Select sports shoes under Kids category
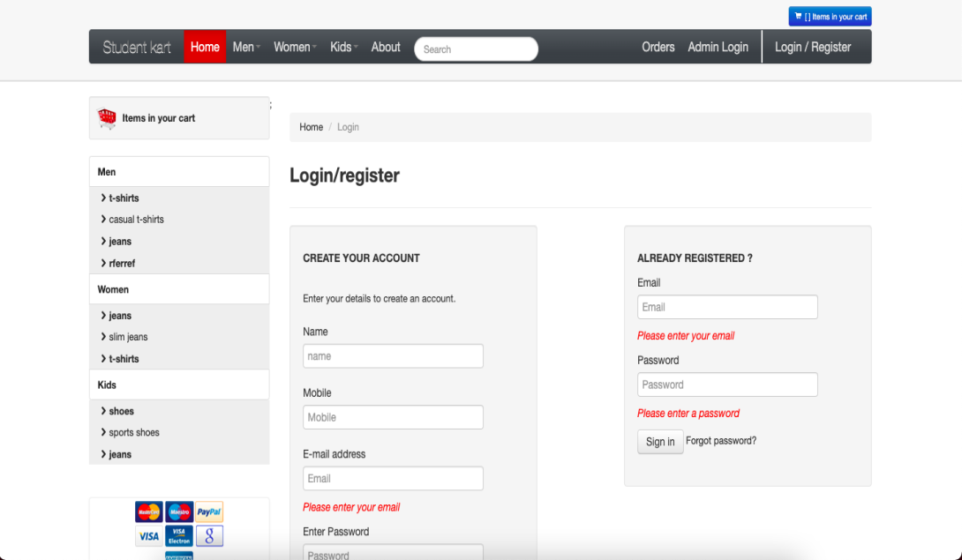The width and height of the screenshot is (962, 560). [134, 433]
